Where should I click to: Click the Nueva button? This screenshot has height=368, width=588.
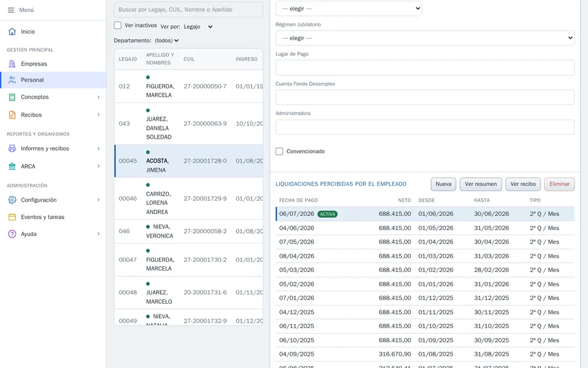[x=443, y=184]
